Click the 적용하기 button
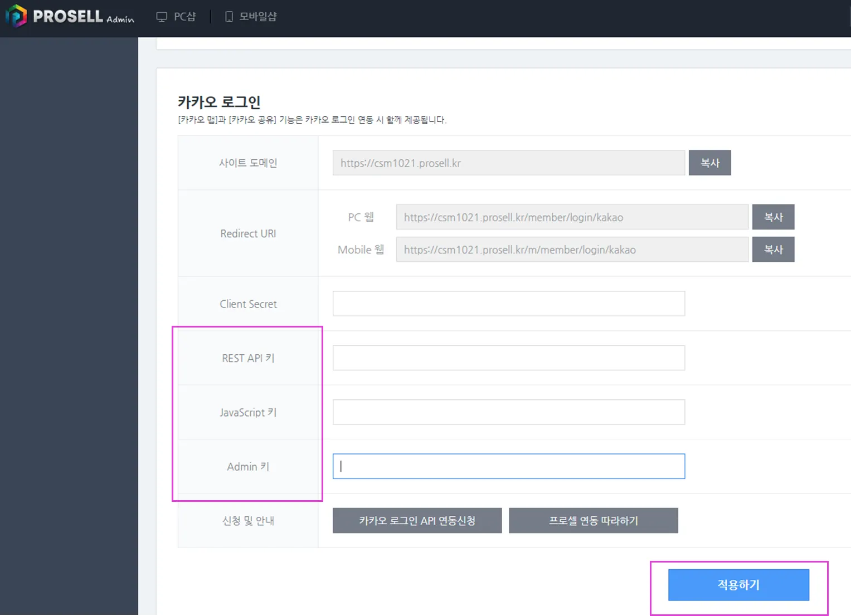851x616 pixels. coord(738,584)
